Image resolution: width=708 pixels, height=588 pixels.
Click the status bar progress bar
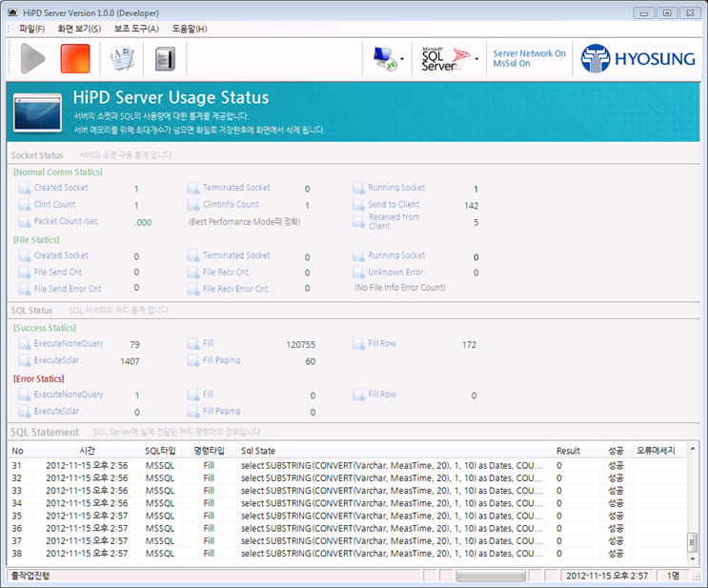491,576
